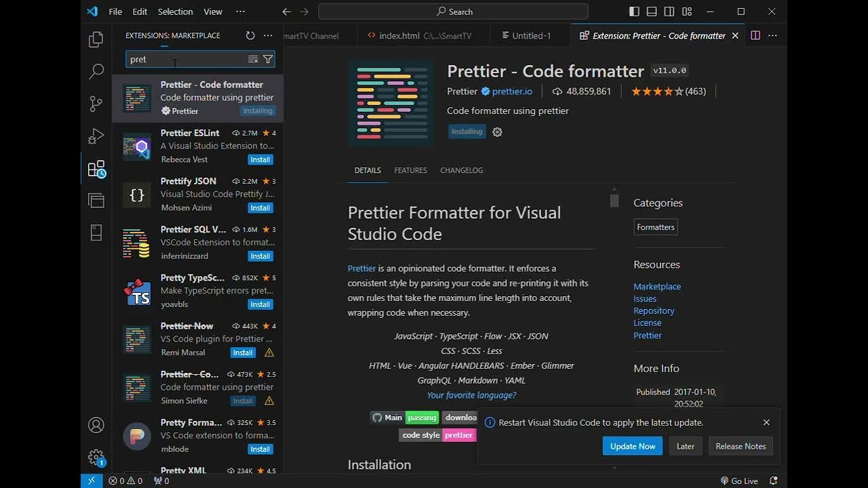Open the Your favorite language link
This screenshot has width=868, height=488.
point(471,395)
